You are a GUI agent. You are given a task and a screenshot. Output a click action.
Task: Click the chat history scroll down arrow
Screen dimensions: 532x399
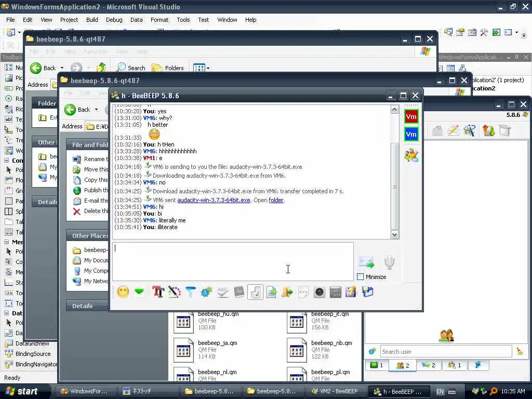coord(395,234)
